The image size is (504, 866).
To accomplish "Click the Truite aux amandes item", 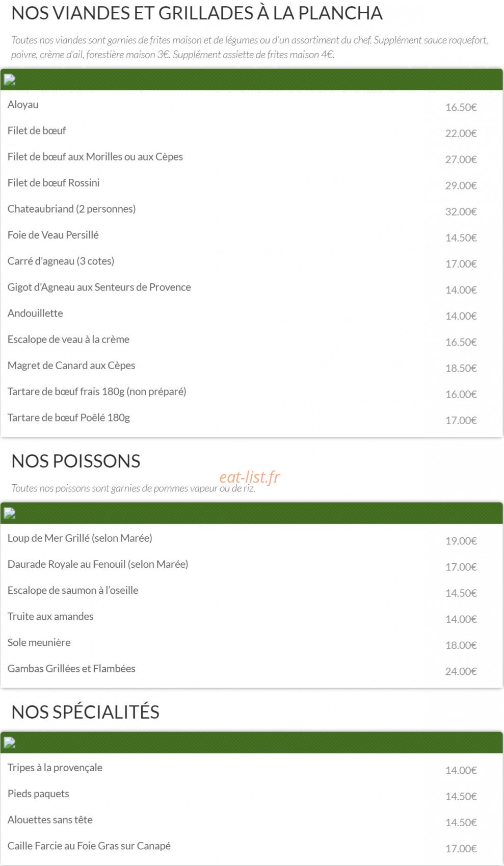I will click(50, 616).
